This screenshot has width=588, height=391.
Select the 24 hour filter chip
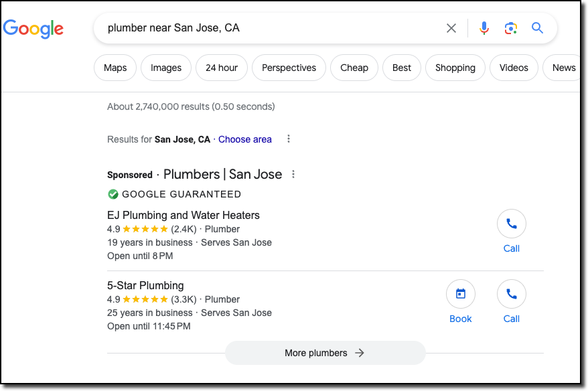[222, 68]
